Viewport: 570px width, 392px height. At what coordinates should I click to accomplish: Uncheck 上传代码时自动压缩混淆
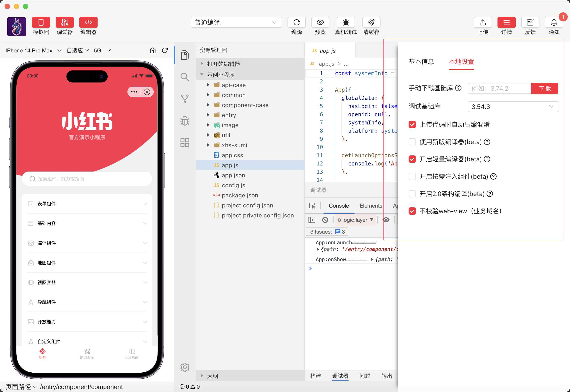tap(412, 124)
